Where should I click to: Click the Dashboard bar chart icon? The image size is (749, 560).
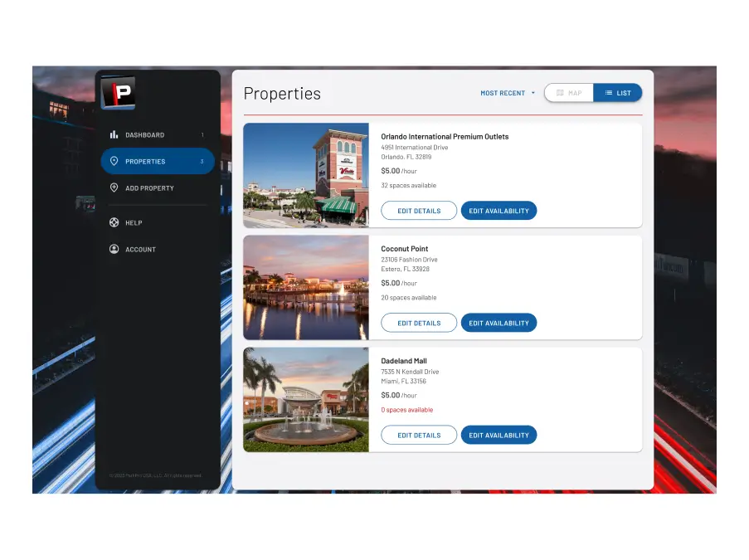(x=114, y=134)
